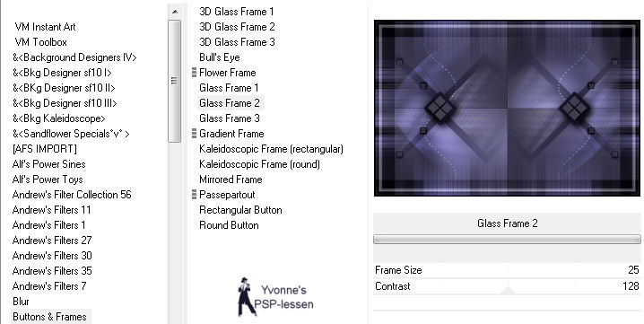The height and width of the screenshot is (324, 644).
Task: Click Yvonne's PSP-lessen dancer logo
Action: tap(275, 296)
